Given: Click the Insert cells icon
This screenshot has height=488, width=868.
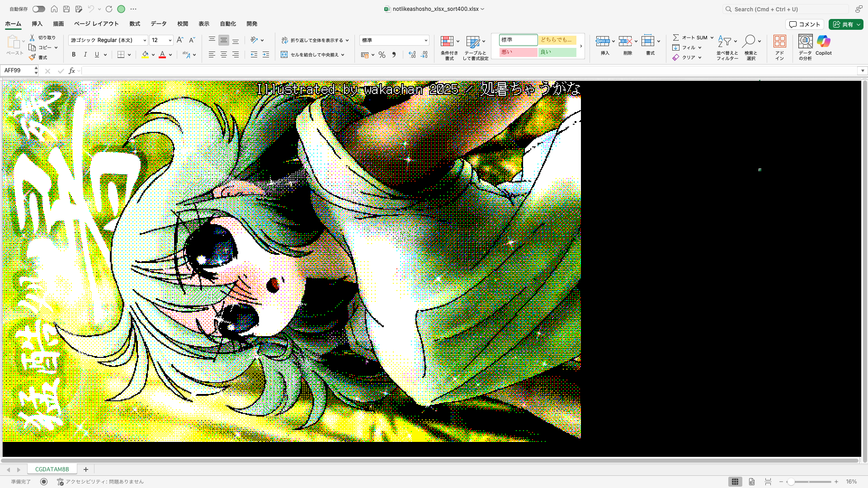Looking at the screenshot, I should tap(602, 42).
